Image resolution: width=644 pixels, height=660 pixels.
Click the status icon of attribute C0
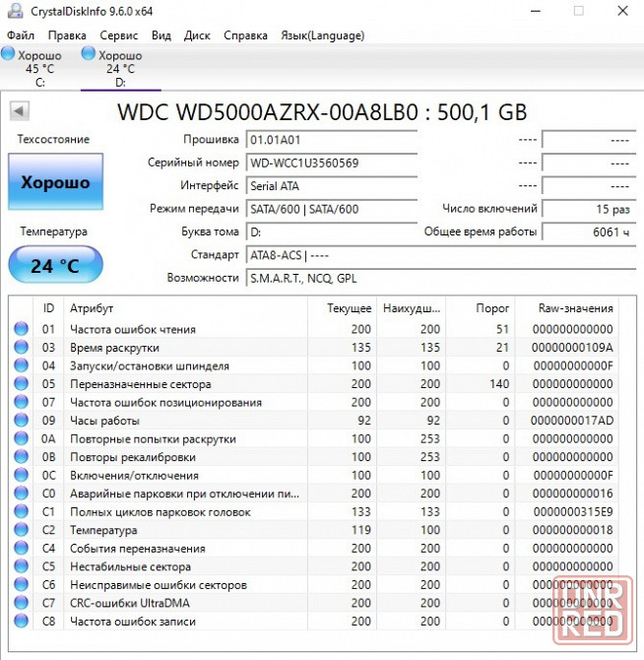21,493
